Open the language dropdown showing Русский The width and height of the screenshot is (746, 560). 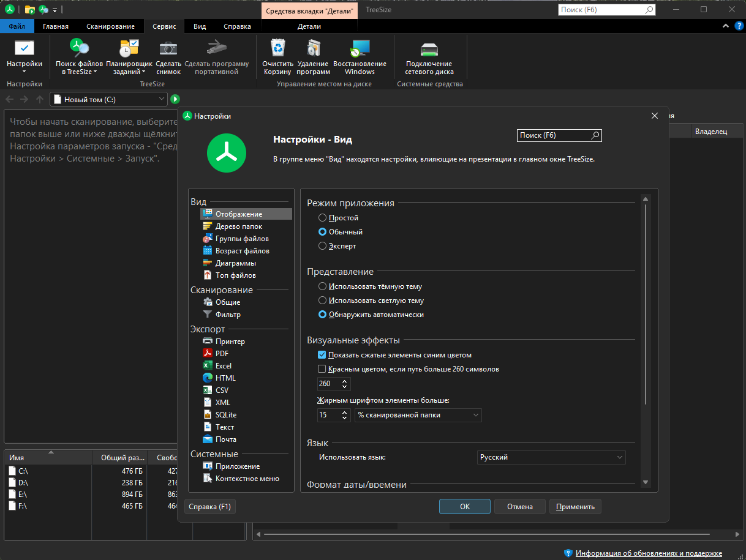(x=551, y=457)
